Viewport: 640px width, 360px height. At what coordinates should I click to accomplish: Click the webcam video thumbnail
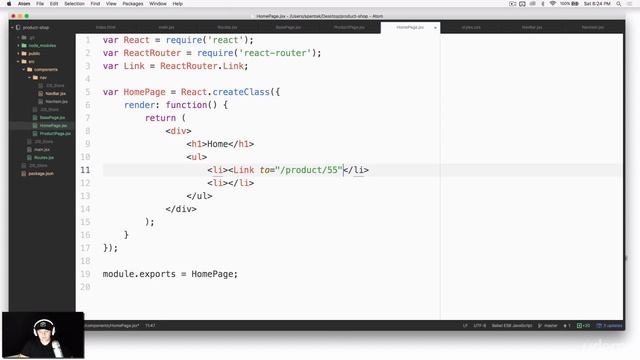[x=43, y=335]
